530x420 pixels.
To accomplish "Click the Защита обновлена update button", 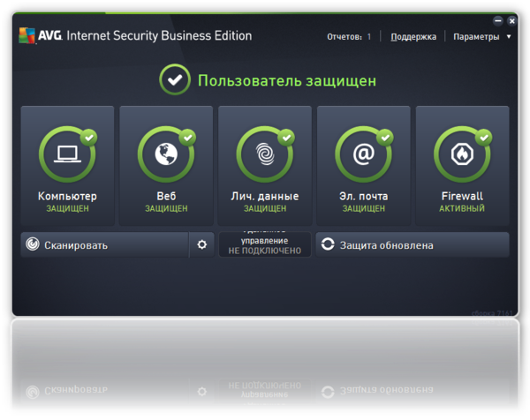I will pos(412,244).
